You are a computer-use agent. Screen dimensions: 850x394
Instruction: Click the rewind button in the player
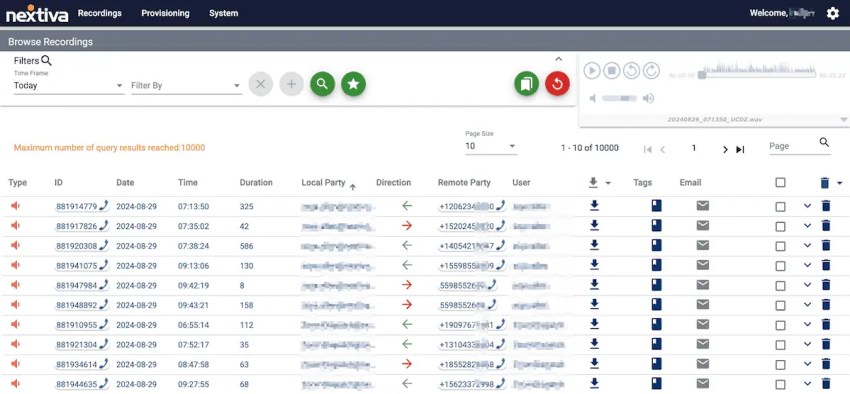(x=632, y=70)
